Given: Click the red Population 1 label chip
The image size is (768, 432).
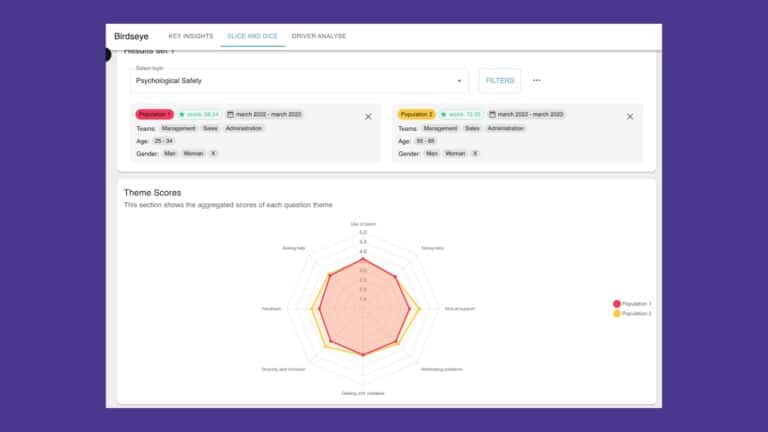Looking at the screenshot, I should click(x=154, y=114).
